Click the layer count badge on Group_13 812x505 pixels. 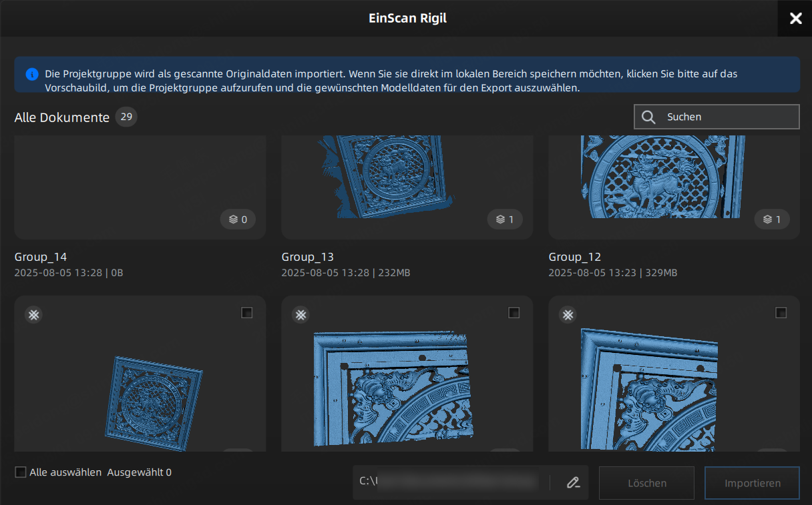click(x=505, y=219)
